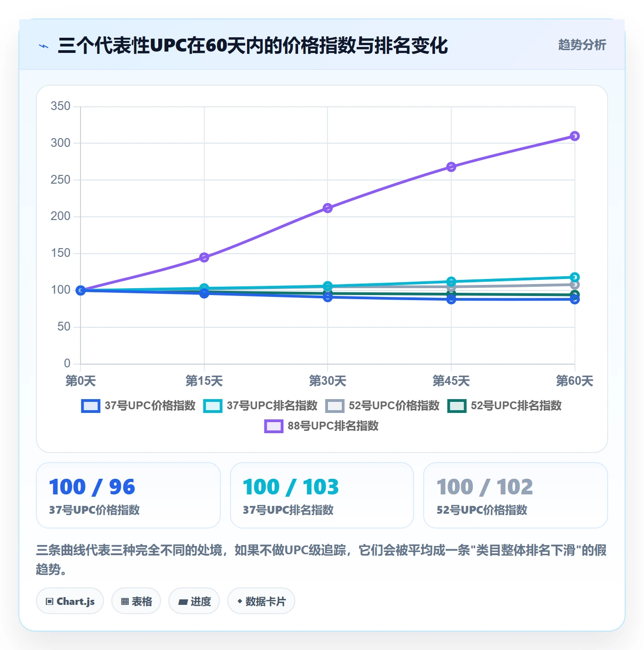Toggle the 52号UPC价格指数 legend swatch
The width and height of the screenshot is (644, 650).
(x=334, y=406)
